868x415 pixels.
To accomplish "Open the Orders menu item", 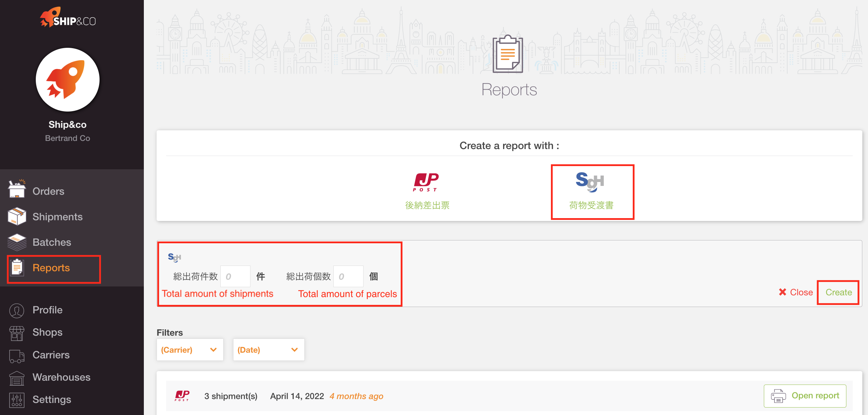I will click(49, 191).
